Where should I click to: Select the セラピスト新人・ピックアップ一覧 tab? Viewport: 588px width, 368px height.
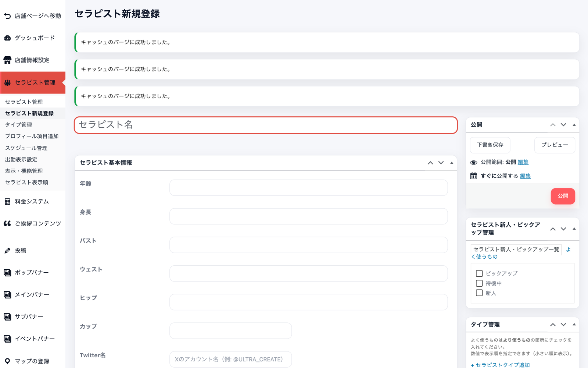point(516,250)
